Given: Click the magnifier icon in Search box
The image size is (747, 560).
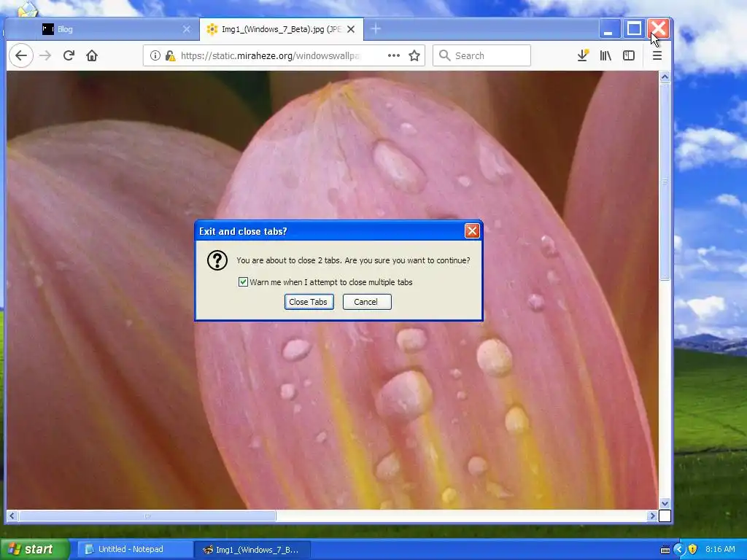Looking at the screenshot, I should (x=444, y=55).
